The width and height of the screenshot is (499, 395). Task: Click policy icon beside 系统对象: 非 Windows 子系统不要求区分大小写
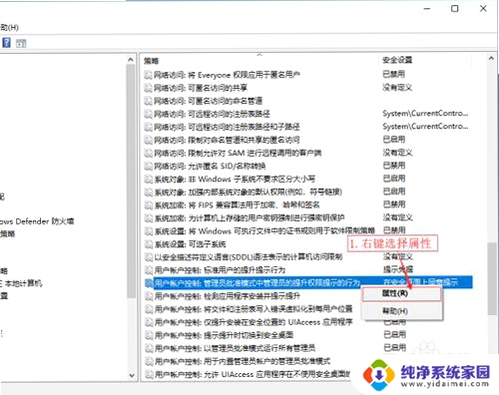pyautogui.click(x=148, y=179)
